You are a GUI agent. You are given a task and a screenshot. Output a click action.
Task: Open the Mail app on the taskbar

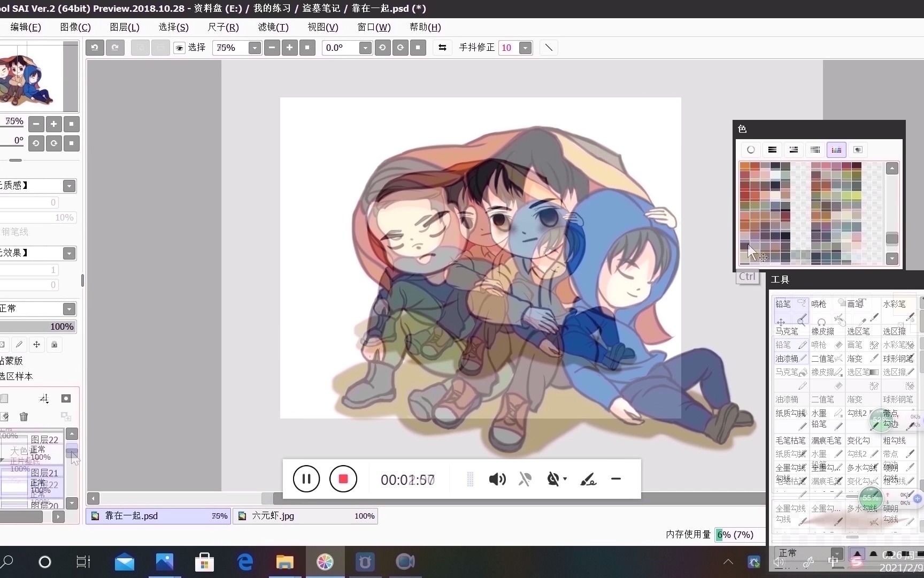[x=124, y=562]
